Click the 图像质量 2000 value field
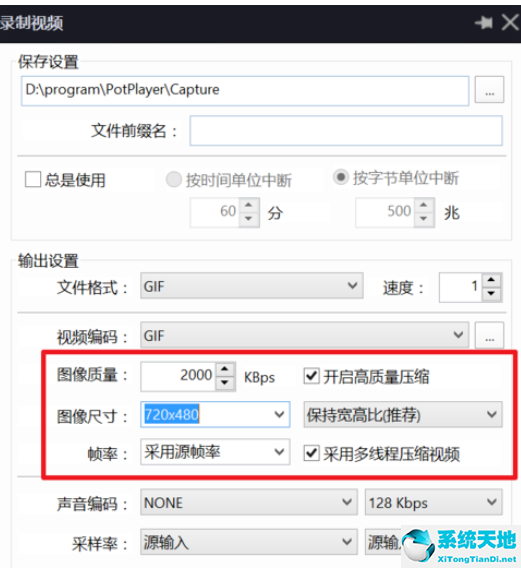Screen dimensions: 521x568 point(178,376)
